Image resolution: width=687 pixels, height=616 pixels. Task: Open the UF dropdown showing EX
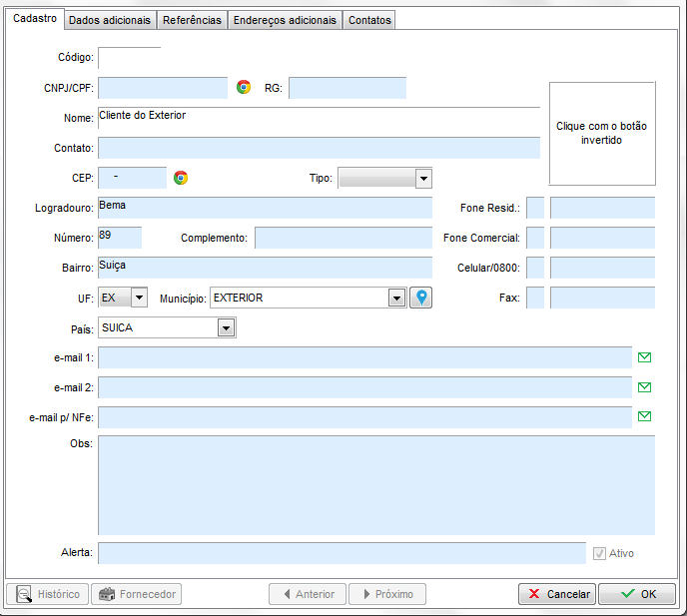[139, 298]
